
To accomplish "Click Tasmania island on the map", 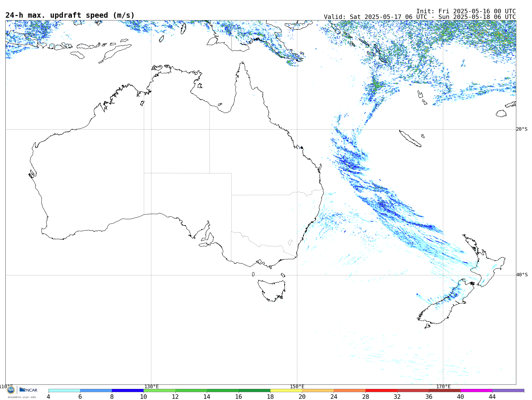I will [271, 290].
